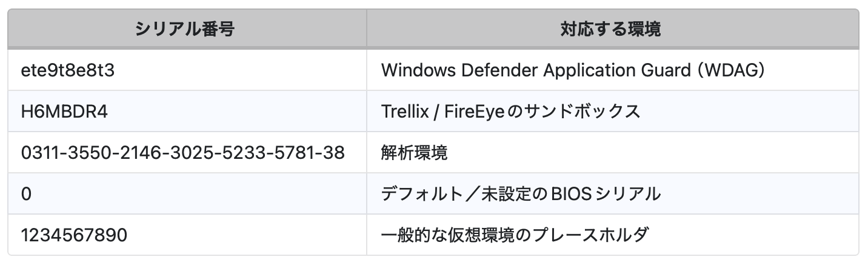Image resolution: width=868 pixels, height=268 pixels.
Task: Select the 0311-3550-2146-3025-5233-5781-38 serial cell
Action: (182, 152)
